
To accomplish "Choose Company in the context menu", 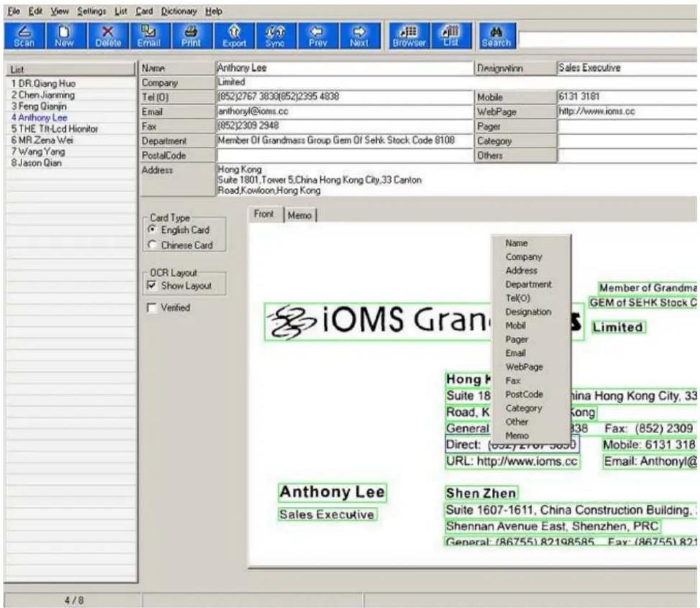I will 531,257.
